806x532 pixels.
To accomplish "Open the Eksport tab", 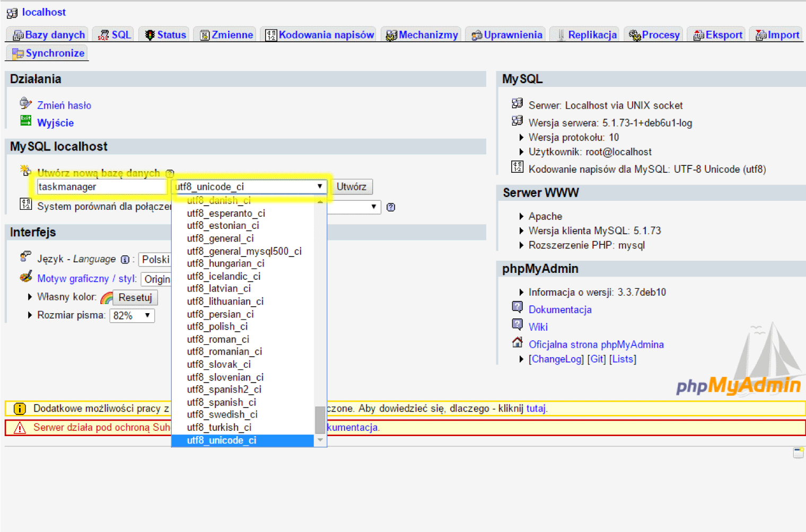I will coord(717,35).
